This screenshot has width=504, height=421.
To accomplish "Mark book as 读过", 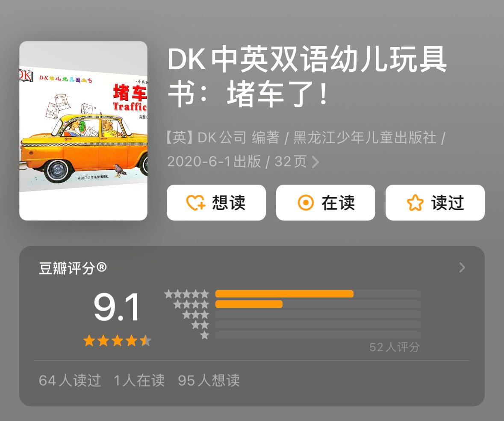I will point(435,203).
